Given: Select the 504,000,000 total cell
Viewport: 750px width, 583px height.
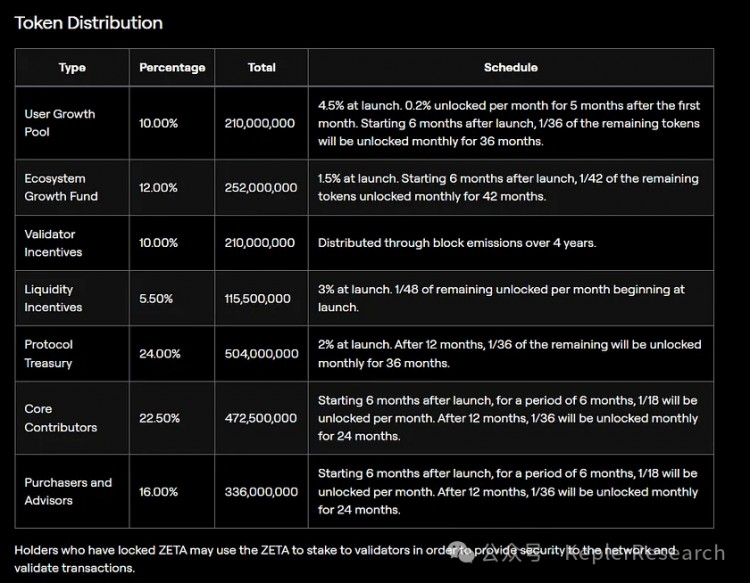Looking at the screenshot, I should tap(262, 353).
